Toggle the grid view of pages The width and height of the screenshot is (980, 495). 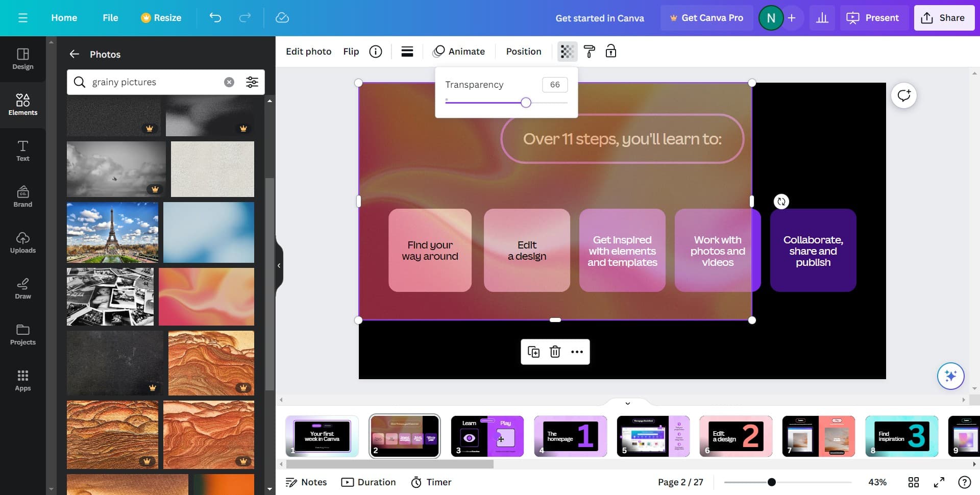pyautogui.click(x=913, y=482)
